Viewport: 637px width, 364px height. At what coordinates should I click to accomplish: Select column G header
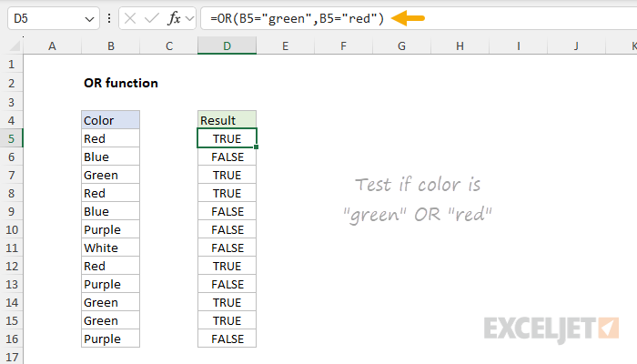(402, 45)
